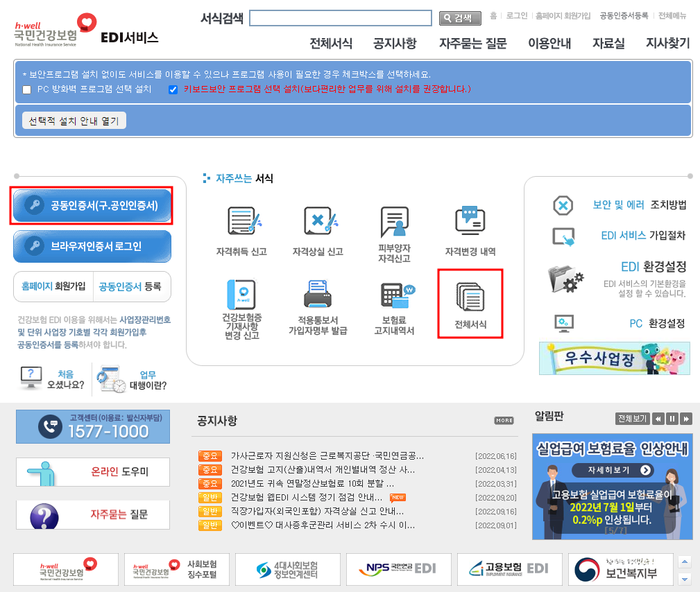Click the 처음 오셨나요 computer icon
Screen dimensions: 700x592
click(31, 377)
